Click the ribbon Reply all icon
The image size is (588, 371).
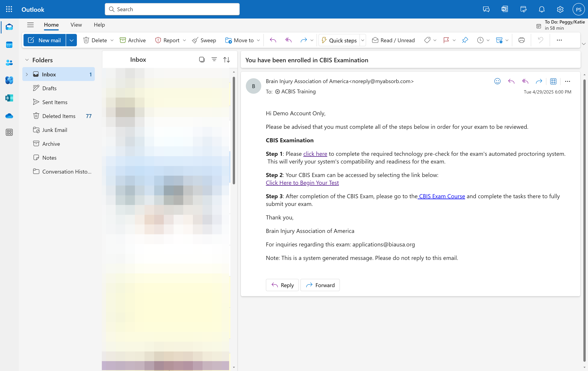coord(288,40)
